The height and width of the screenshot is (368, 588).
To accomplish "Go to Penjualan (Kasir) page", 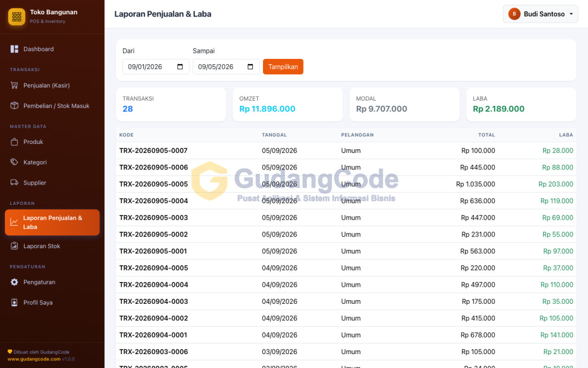I will [x=52, y=86].
